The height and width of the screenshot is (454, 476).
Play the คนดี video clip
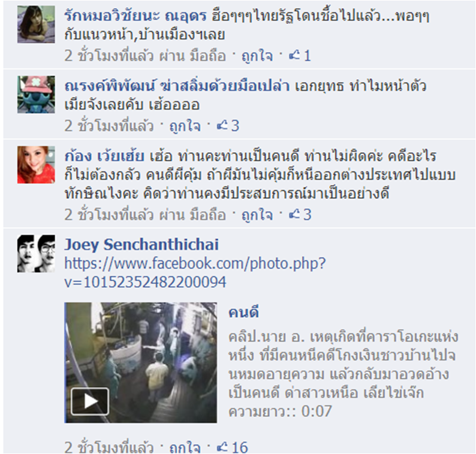pyautogui.click(x=90, y=401)
